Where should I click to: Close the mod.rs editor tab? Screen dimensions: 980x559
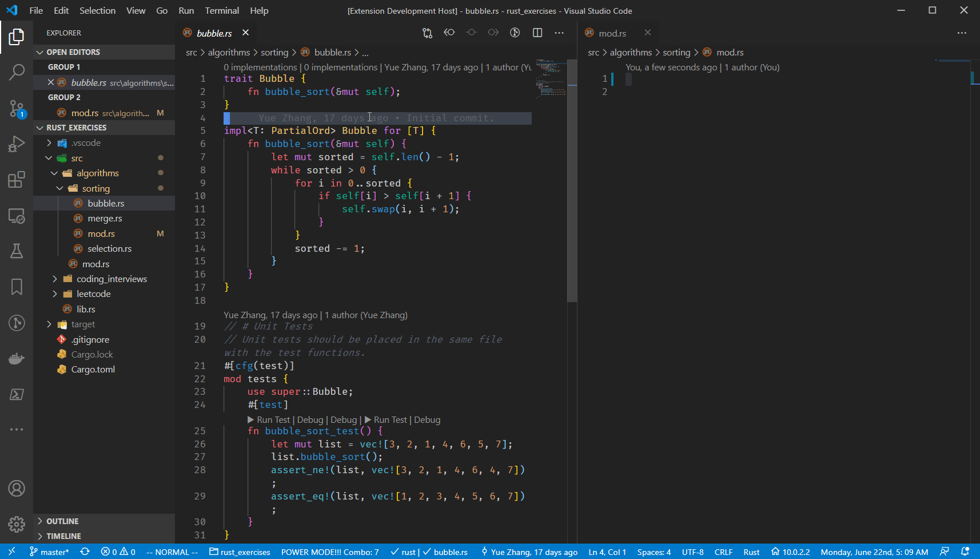coord(648,33)
